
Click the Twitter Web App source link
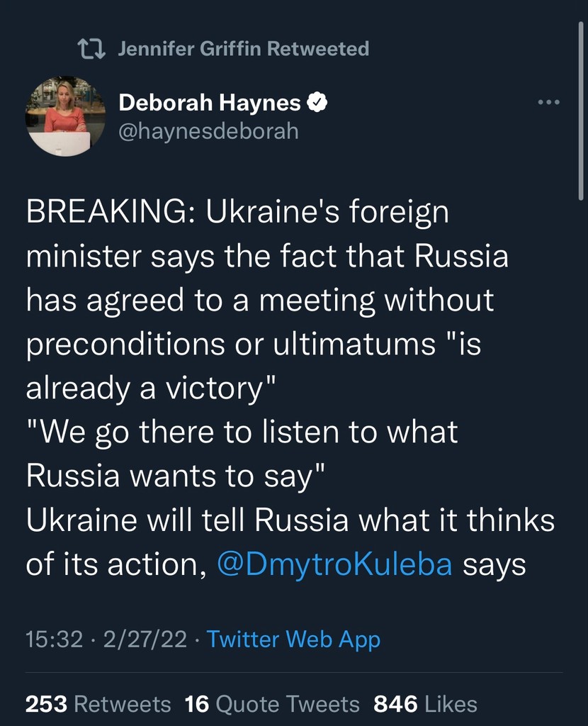tap(293, 639)
